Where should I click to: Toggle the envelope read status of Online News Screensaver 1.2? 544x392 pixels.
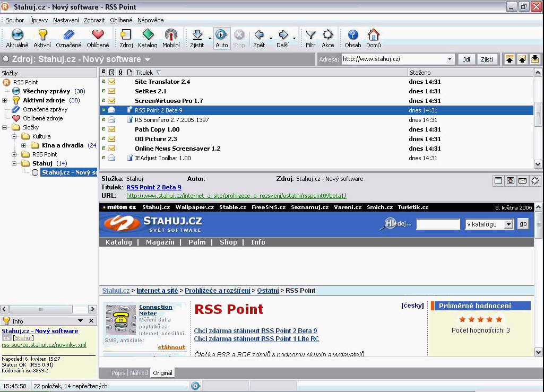111,148
